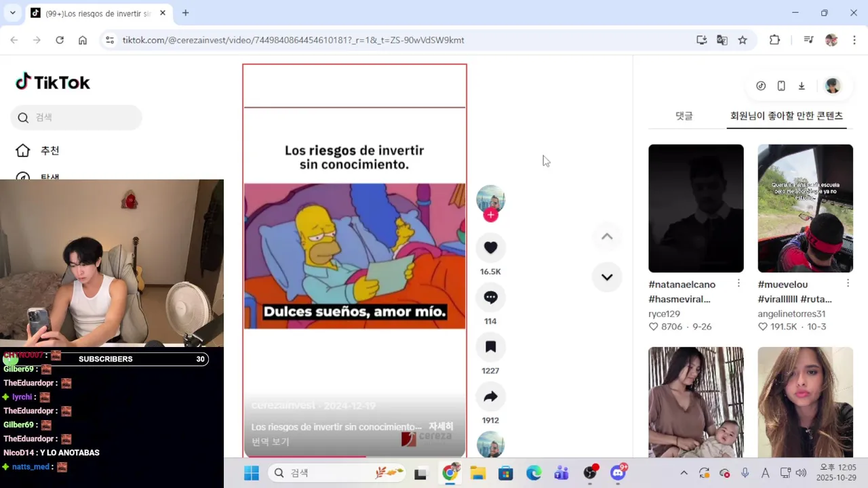868x488 pixels.
Task: Open Discord from the taskbar
Action: tap(618, 473)
